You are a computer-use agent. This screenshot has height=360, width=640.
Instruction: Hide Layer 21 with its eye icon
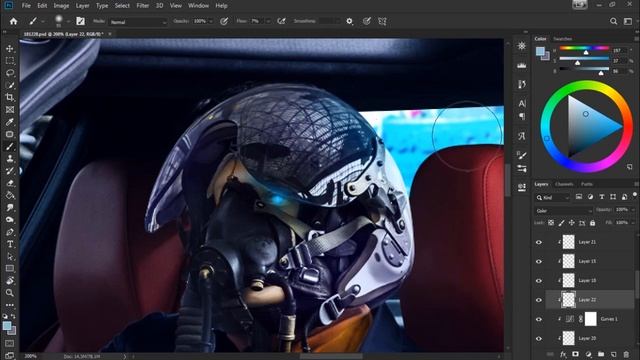pyautogui.click(x=539, y=242)
